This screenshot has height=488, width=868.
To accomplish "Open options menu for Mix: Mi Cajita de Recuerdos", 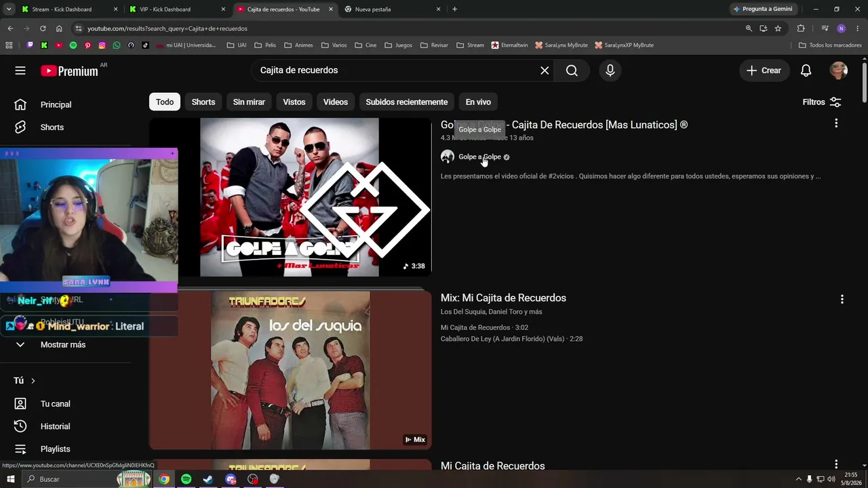I will coord(842,299).
